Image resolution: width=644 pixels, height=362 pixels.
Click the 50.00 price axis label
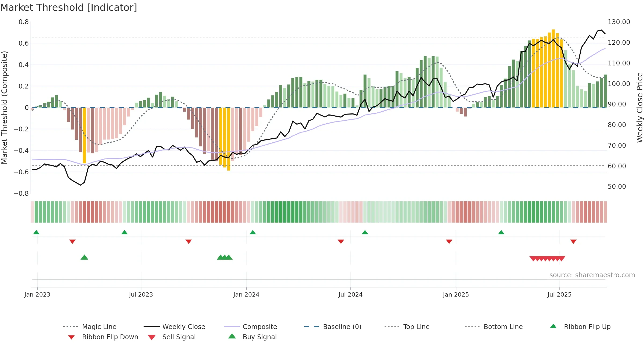click(617, 187)
